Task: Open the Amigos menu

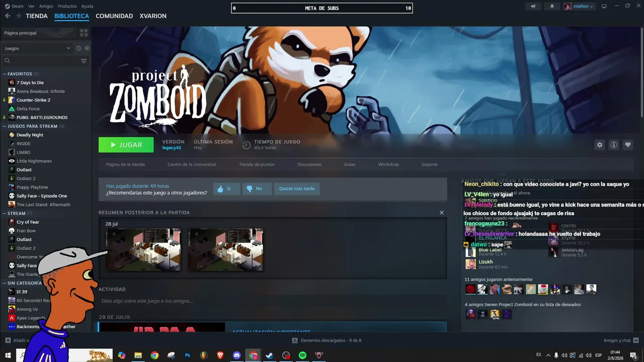Action: click(46, 7)
